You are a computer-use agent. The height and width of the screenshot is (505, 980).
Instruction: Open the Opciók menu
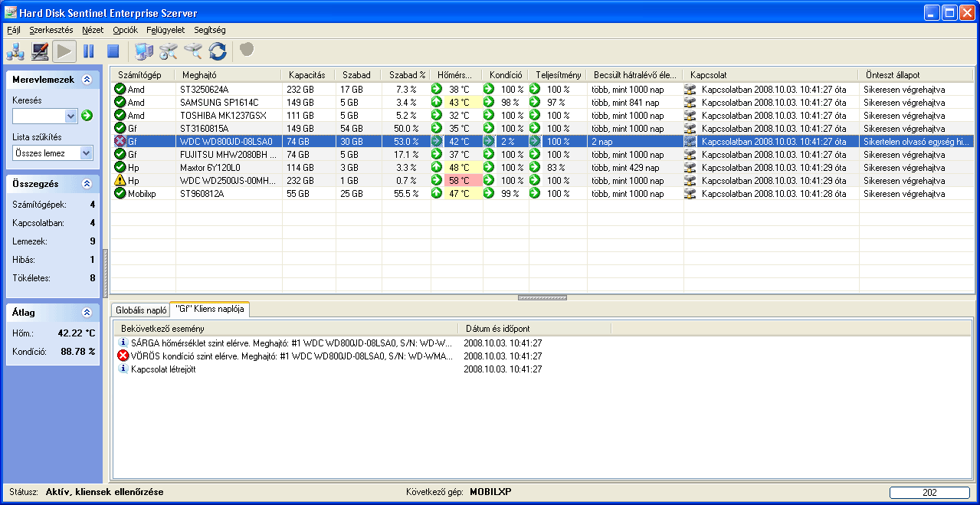125,30
